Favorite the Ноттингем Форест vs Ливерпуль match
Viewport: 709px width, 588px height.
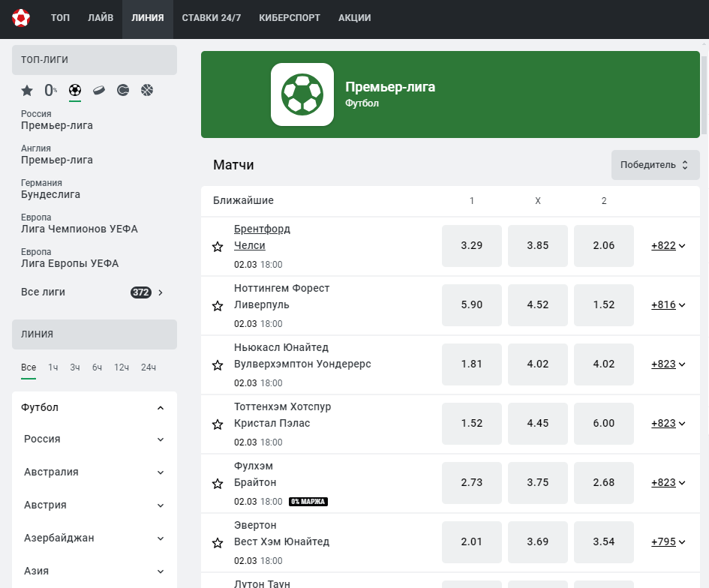click(218, 306)
